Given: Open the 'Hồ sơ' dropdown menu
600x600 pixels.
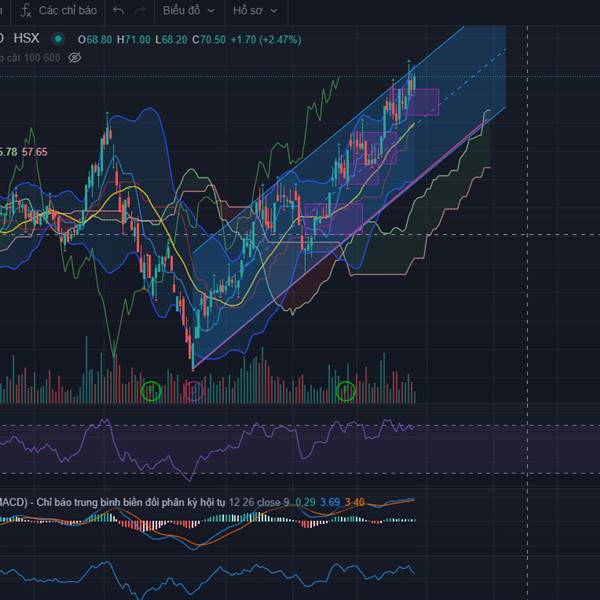Looking at the screenshot, I should pyautogui.click(x=255, y=11).
